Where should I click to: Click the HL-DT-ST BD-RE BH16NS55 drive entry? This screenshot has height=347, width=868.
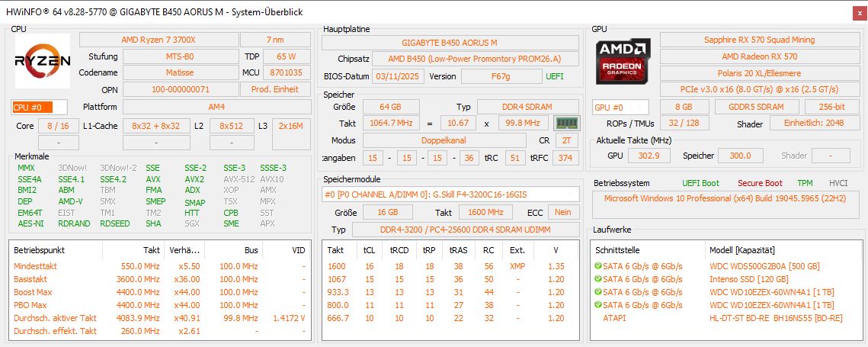(776, 317)
